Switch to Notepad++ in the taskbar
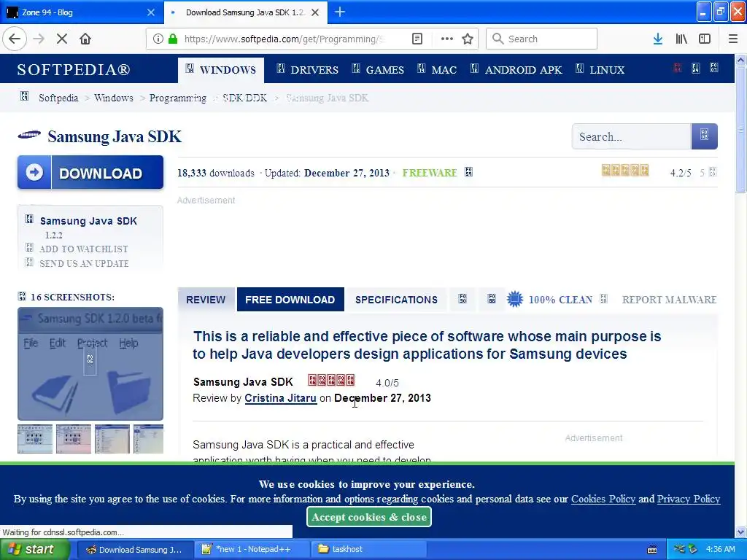 [252, 550]
